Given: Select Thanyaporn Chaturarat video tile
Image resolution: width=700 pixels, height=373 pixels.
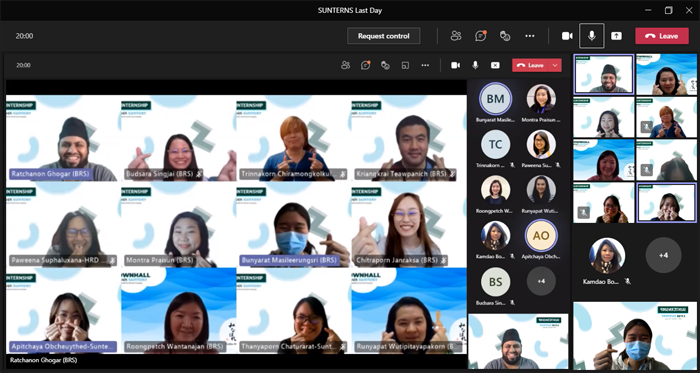Looking at the screenshot, I should pyautogui.click(x=294, y=311).
